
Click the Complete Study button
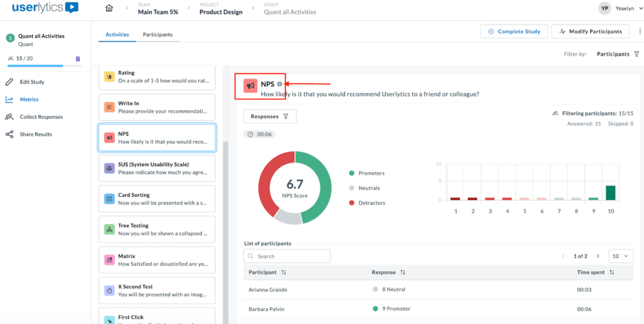(x=514, y=31)
